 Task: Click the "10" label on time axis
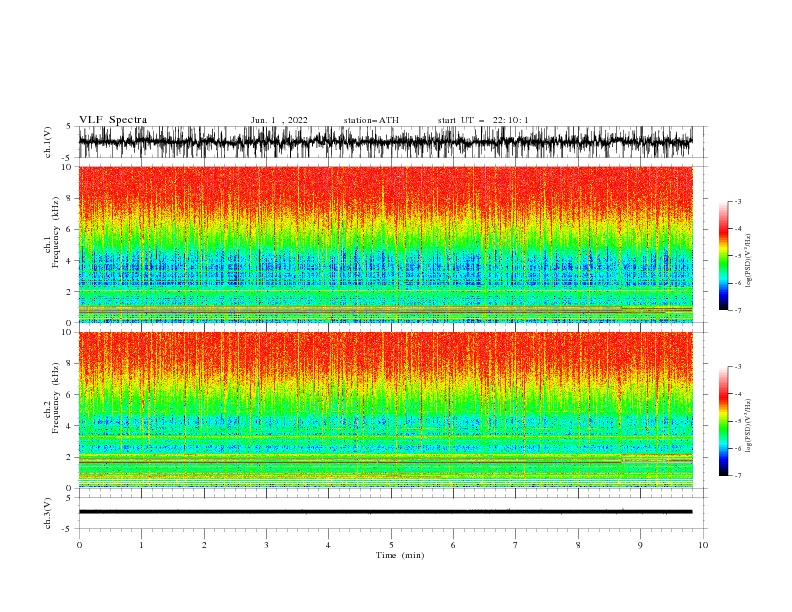pos(703,545)
